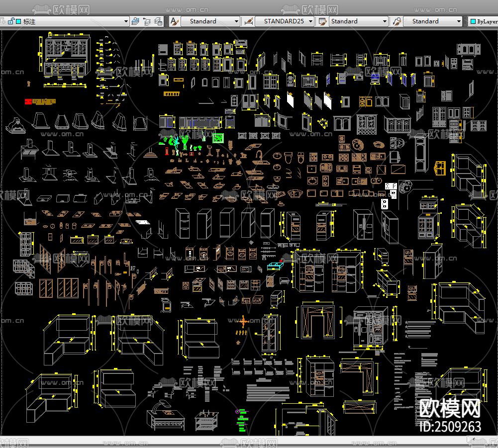Open the Multileader Style icon
Viewport: 498px width, 448px height.
click(397, 21)
